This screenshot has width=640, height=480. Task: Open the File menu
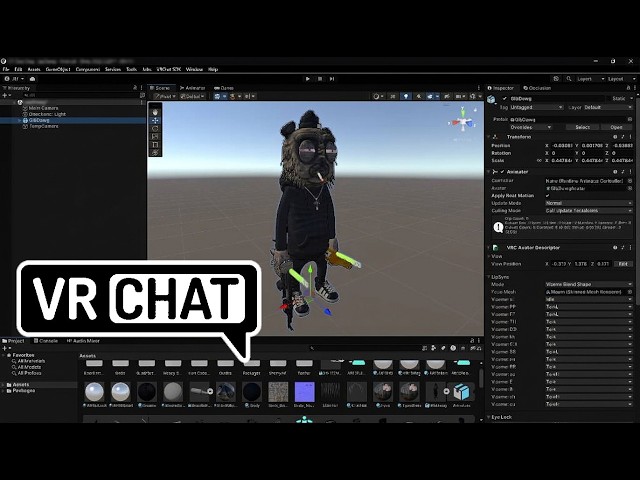[x=6, y=69]
